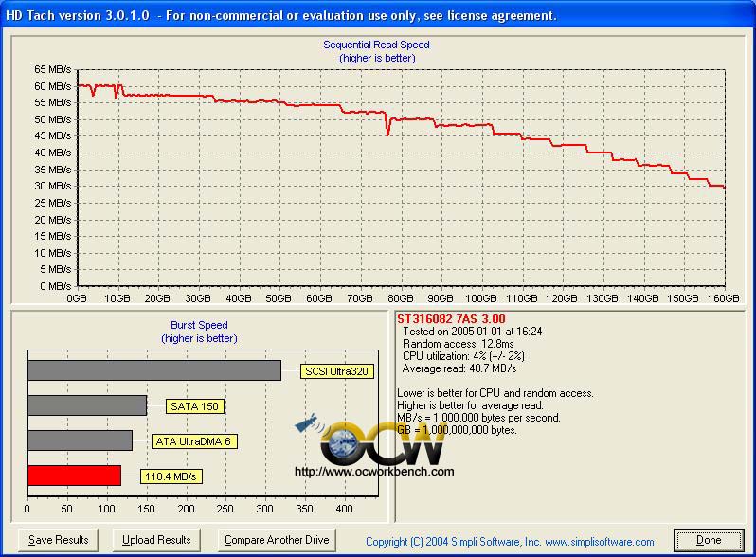Upload Results to the online database
This screenshot has height=557, width=756.
(156, 540)
